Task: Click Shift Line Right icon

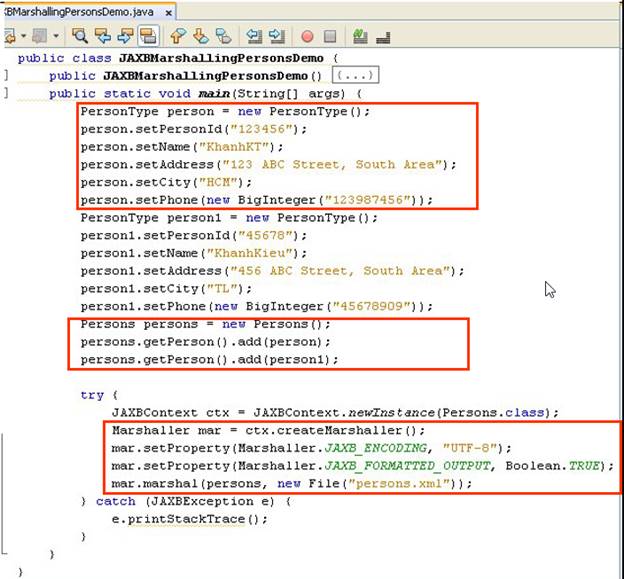Action: click(x=277, y=36)
